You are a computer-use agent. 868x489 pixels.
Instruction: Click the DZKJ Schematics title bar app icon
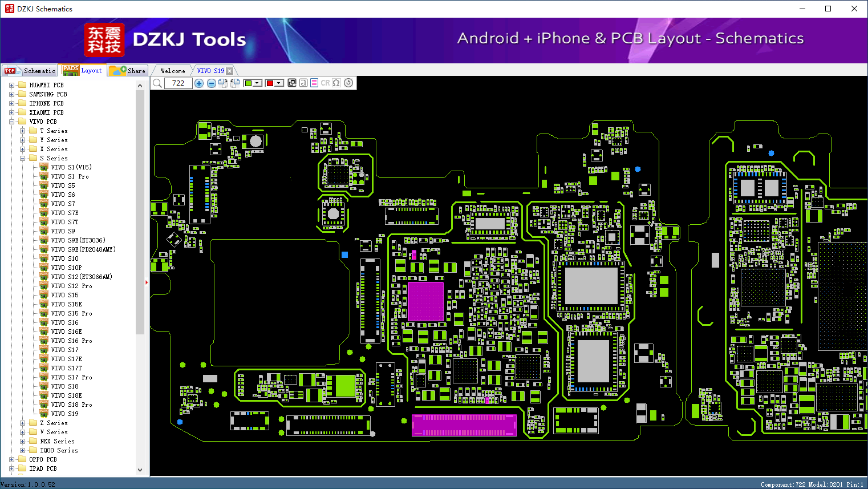tap(9, 9)
